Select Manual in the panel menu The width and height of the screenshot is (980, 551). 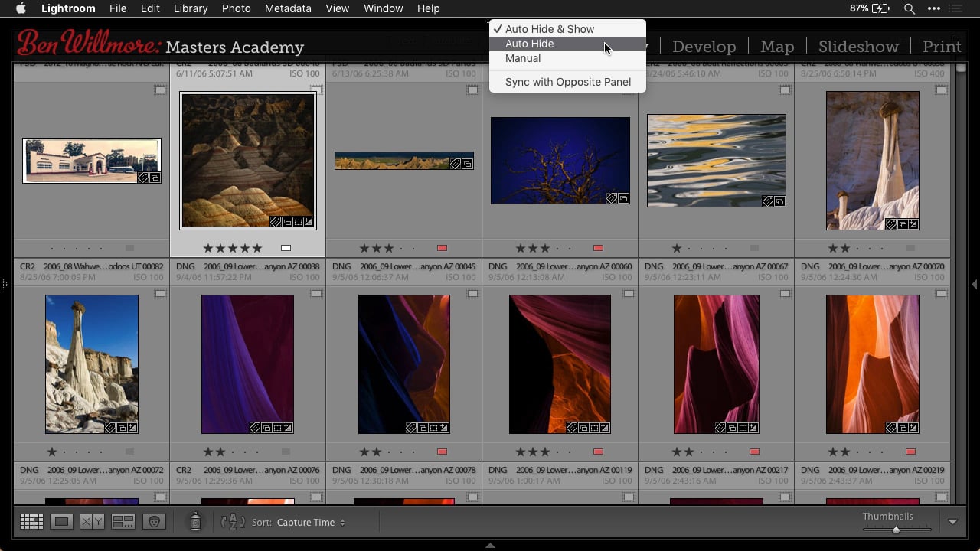point(567,58)
